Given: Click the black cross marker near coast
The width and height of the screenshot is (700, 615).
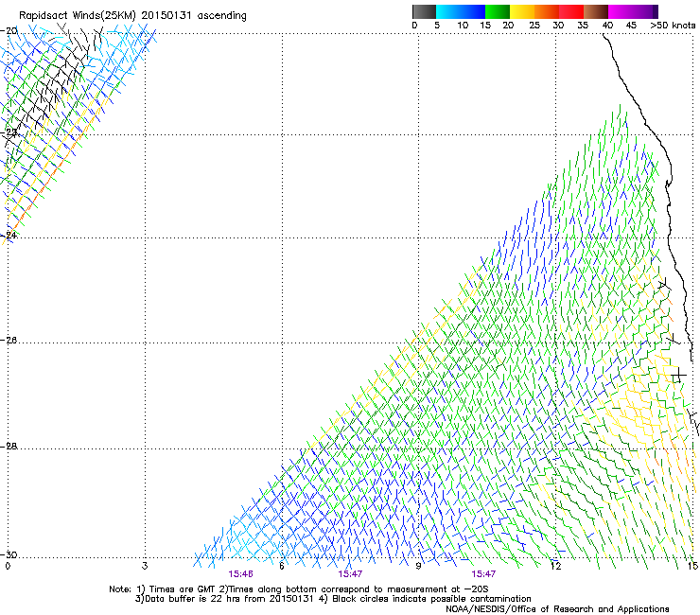Looking at the screenshot, I should pyautogui.click(x=678, y=375).
